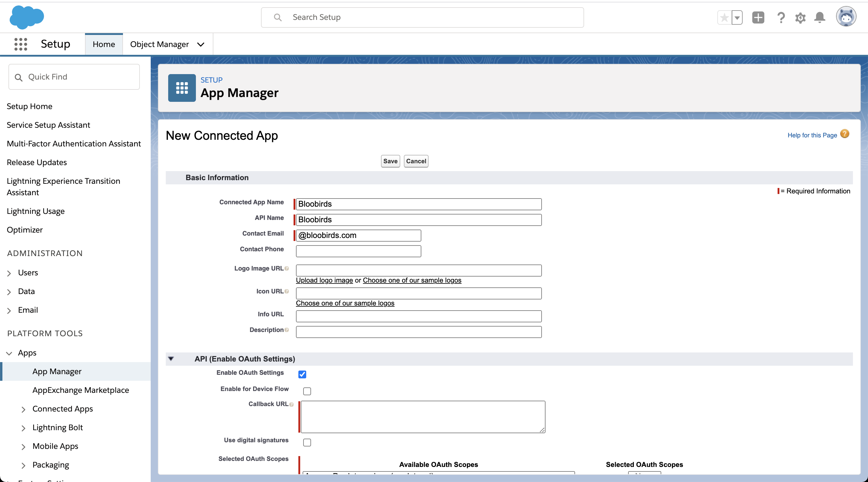Expand Mobile Apps in sidebar
The width and height of the screenshot is (868, 482).
point(23,447)
